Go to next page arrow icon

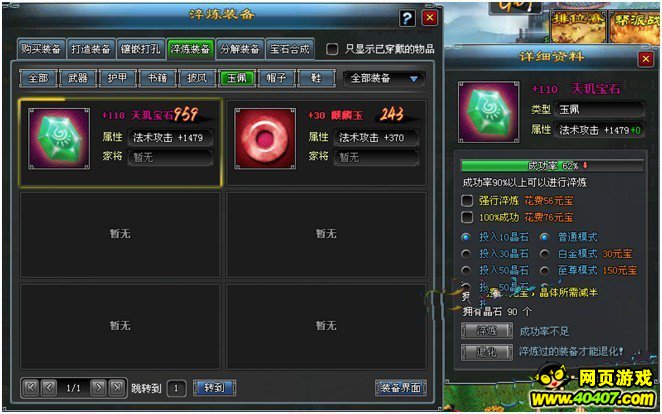[98, 387]
